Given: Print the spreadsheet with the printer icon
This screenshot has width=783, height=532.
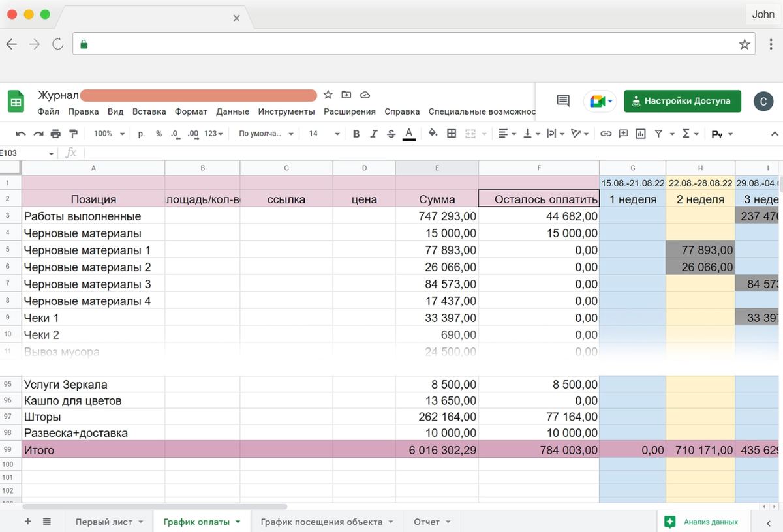Looking at the screenshot, I should point(55,134).
